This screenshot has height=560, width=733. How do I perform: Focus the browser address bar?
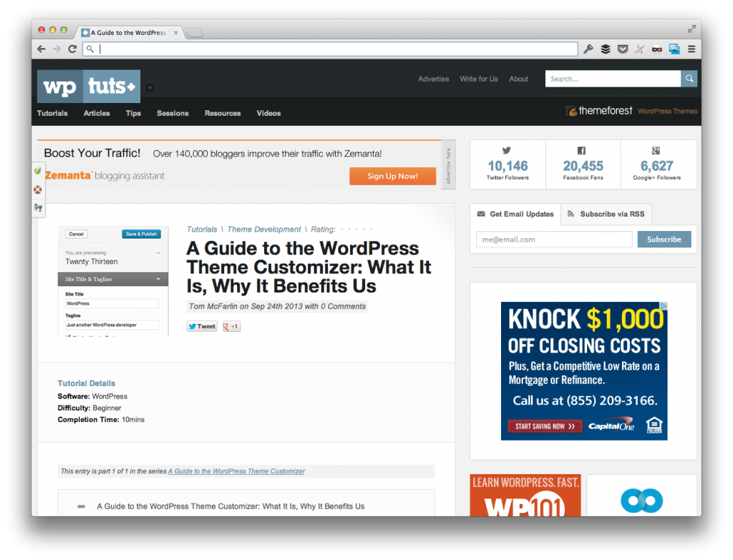[331, 49]
